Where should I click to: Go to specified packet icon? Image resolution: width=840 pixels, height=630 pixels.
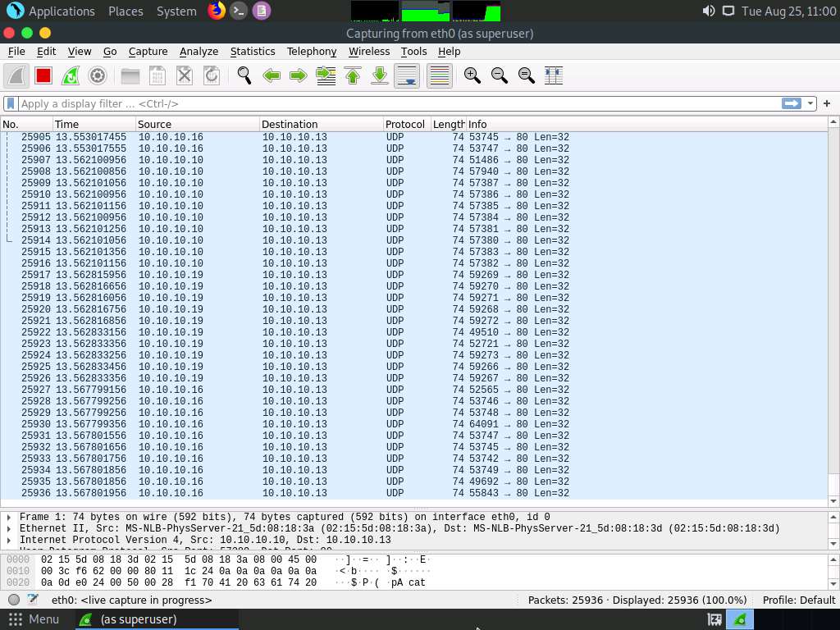pos(326,75)
